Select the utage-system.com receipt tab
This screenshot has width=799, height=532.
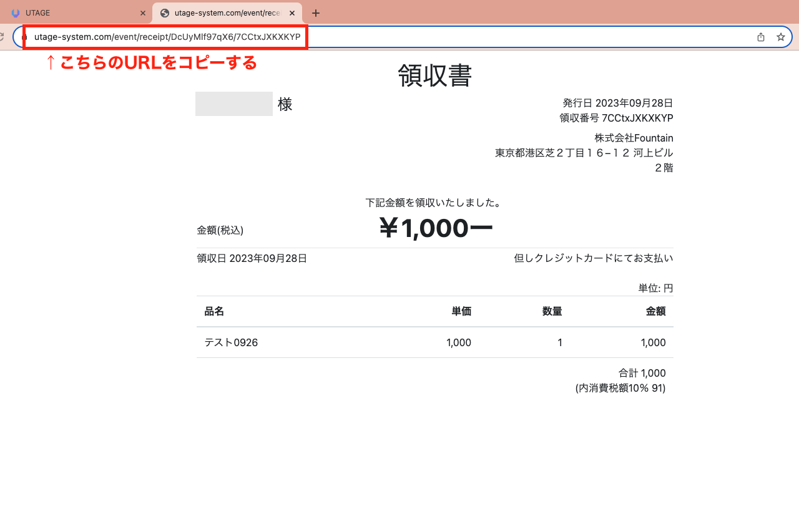point(226,13)
